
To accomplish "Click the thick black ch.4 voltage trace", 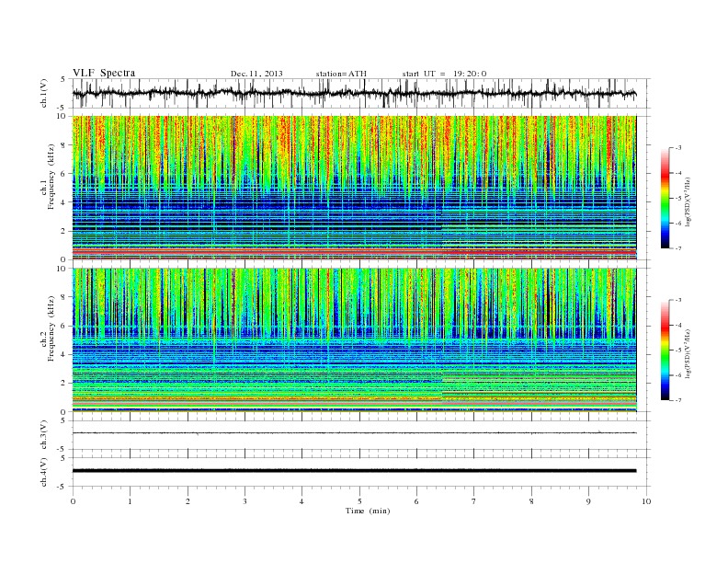I will click(354, 471).
